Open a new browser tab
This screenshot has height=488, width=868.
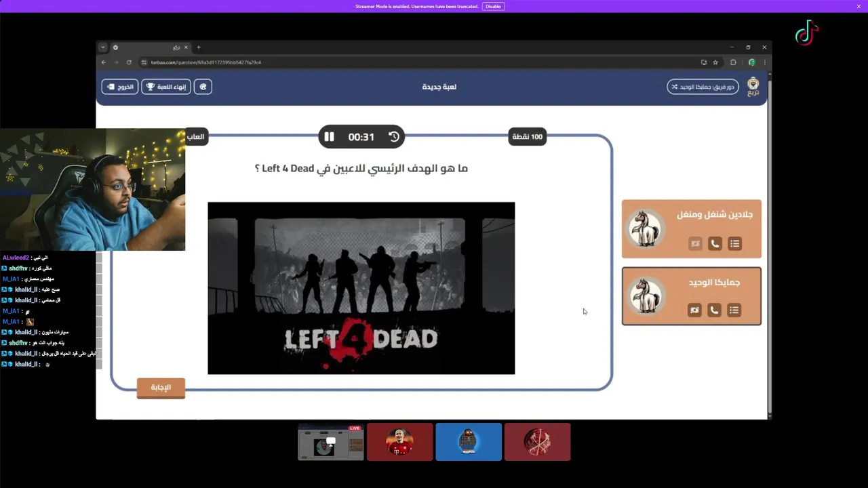(x=199, y=47)
